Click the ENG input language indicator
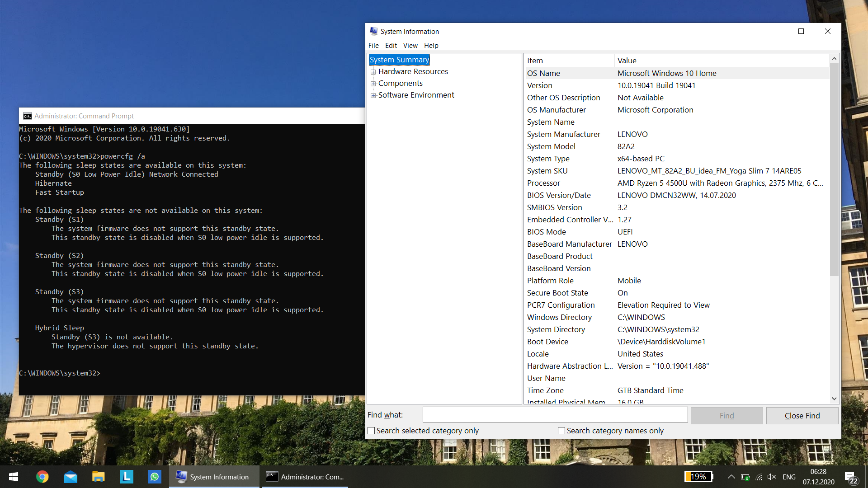868x488 pixels. [x=789, y=477]
